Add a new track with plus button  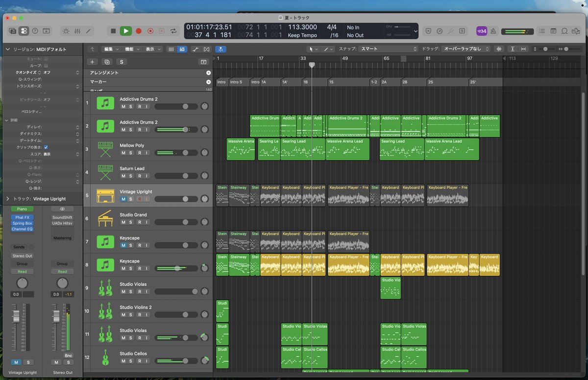coord(92,62)
